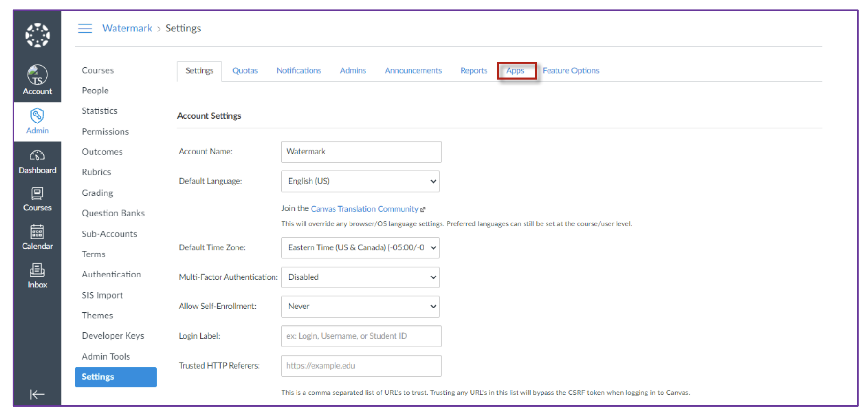
Task: Open the Default Language dropdown
Action: click(x=360, y=181)
